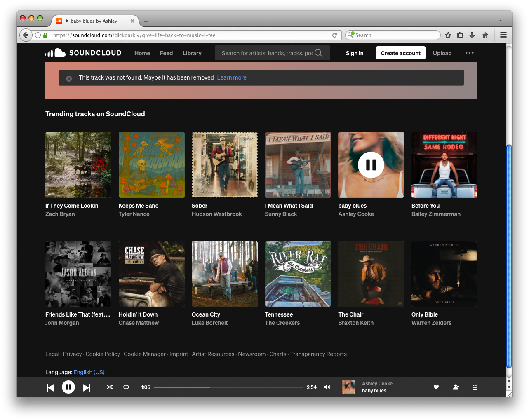Select the baby blues by Ashley browser tab

95,21
